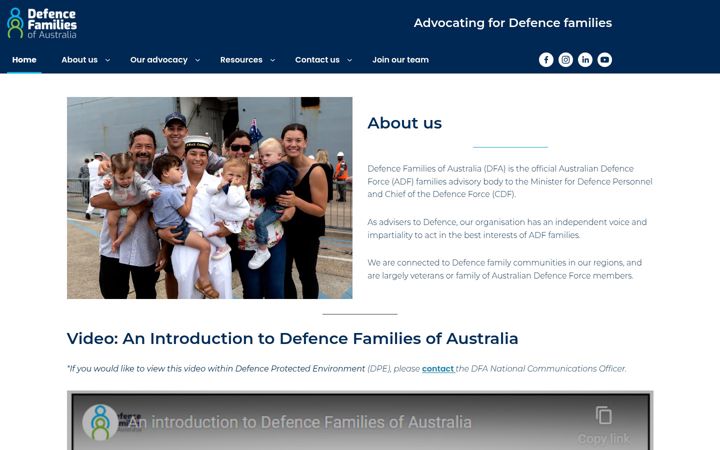Follow the contact link in the note

(438, 369)
